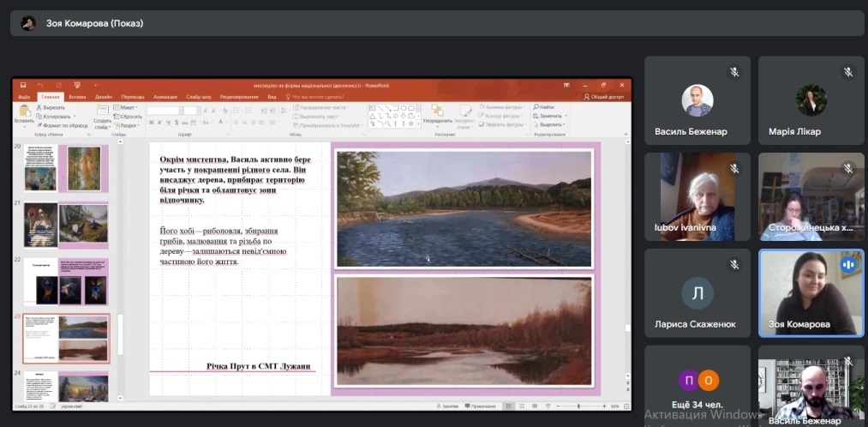The height and width of the screenshot is (427, 868).
Task: Select the line shape in shapes gallery
Action: click(380, 108)
